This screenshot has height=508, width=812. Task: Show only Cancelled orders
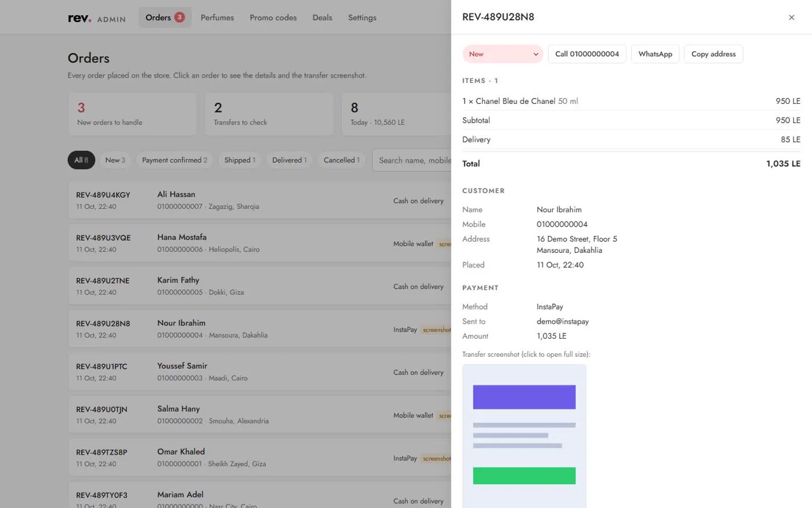click(342, 160)
